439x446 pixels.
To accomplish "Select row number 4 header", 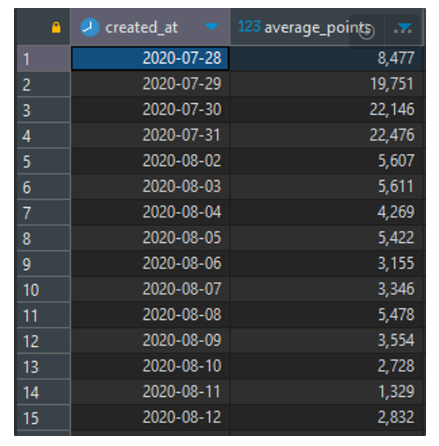I will 44,136.
